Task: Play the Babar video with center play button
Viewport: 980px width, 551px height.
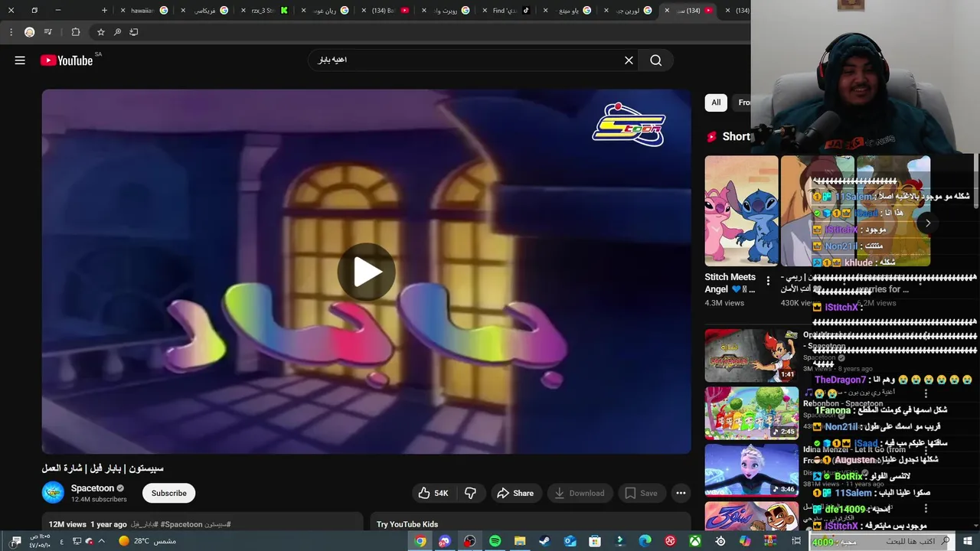Action: coord(366,272)
